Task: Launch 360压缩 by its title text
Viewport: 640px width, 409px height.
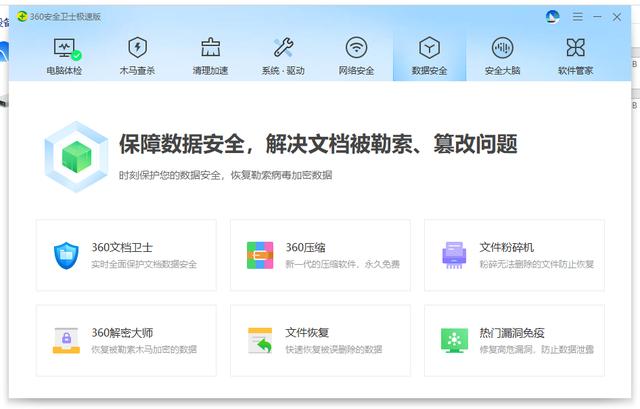Action: (x=309, y=247)
